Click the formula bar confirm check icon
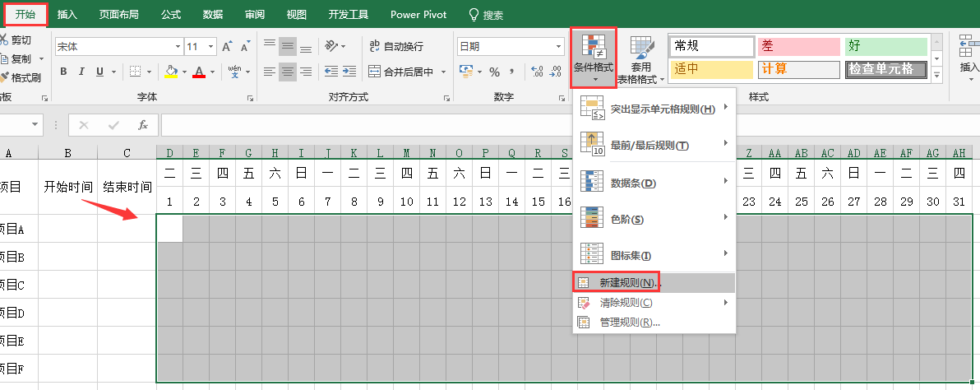The height and width of the screenshot is (390, 980). click(x=113, y=125)
